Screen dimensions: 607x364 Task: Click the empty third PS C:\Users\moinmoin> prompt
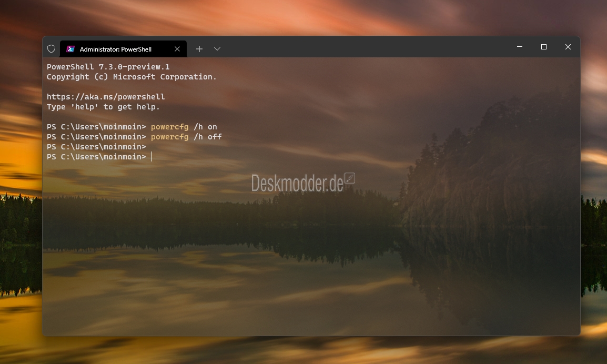pyautogui.click(x=96, y=147)
